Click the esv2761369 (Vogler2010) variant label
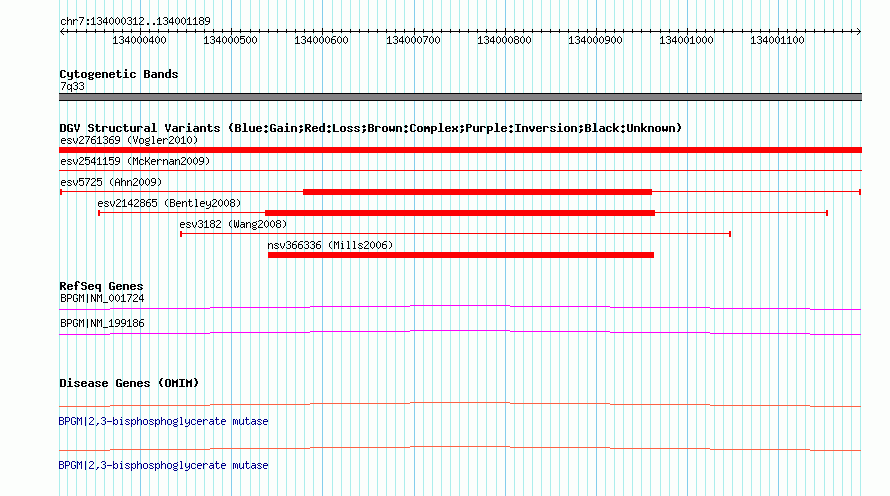 129,140
